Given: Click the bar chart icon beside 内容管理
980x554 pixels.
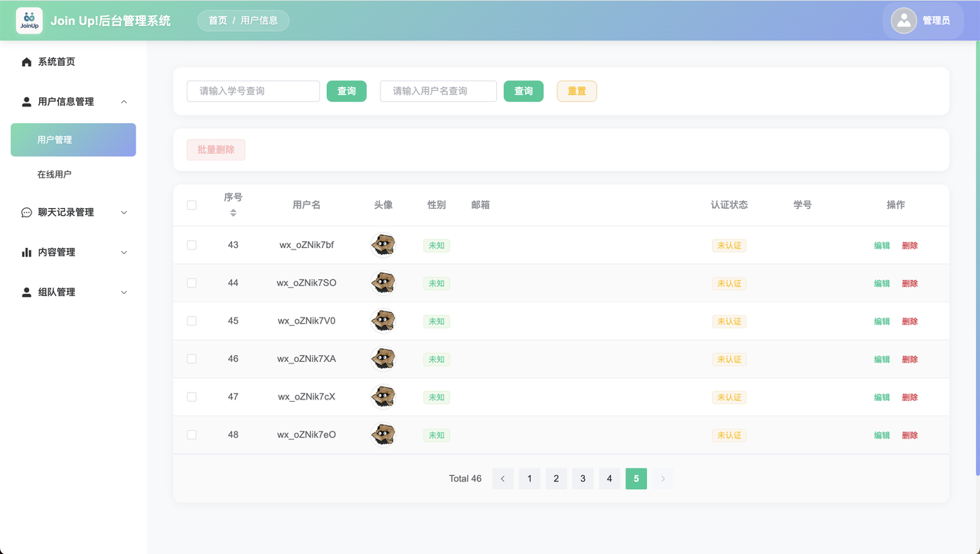Looking at the screenshot, I should 27,253.
